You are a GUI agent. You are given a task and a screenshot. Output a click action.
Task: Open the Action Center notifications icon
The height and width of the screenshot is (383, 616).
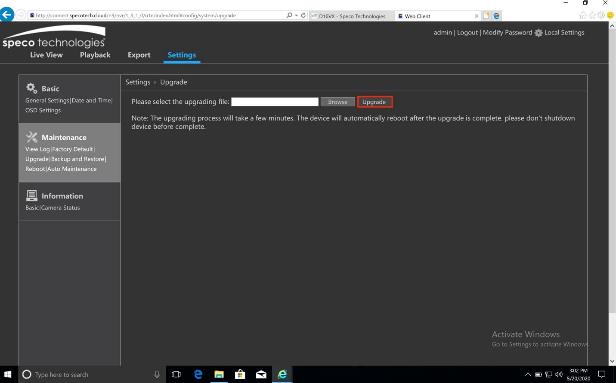[x=601, y=374]
